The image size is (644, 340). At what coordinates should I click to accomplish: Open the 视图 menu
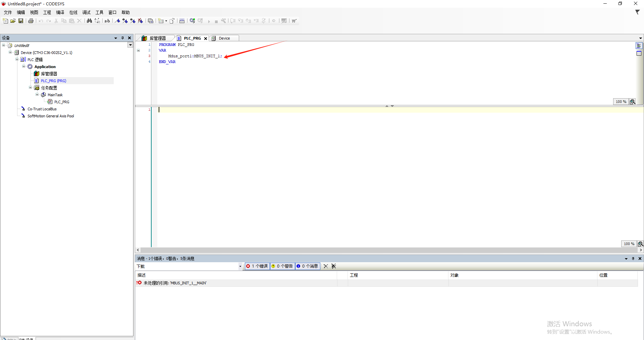tap(34, 12)
